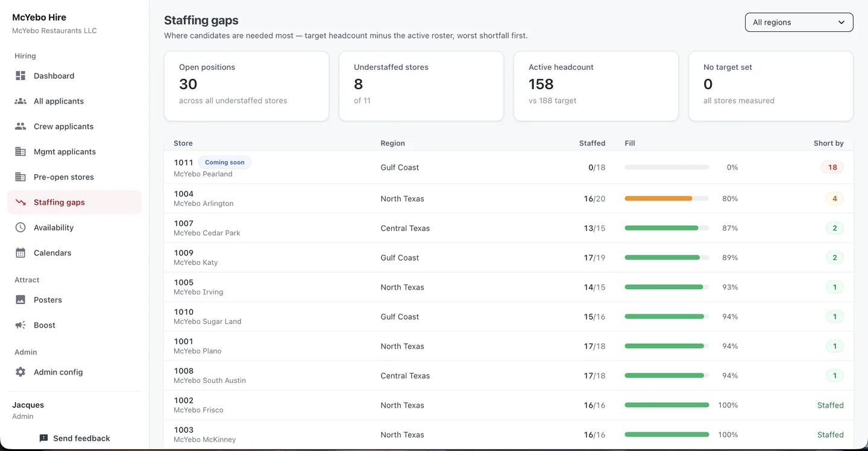Open the Dashboard page
The width and height of the screenshot is (868, 451).
(75, 76)
